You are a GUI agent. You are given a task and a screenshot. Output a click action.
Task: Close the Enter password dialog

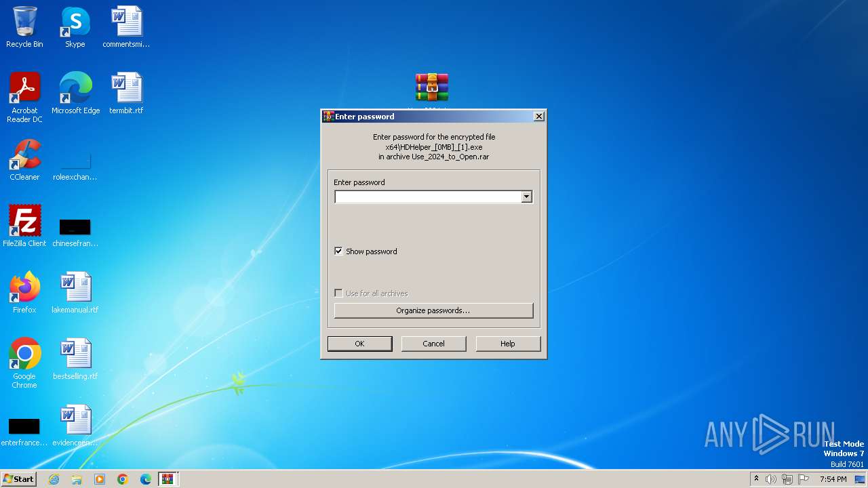pyautogui.click(x=539, y=117)
